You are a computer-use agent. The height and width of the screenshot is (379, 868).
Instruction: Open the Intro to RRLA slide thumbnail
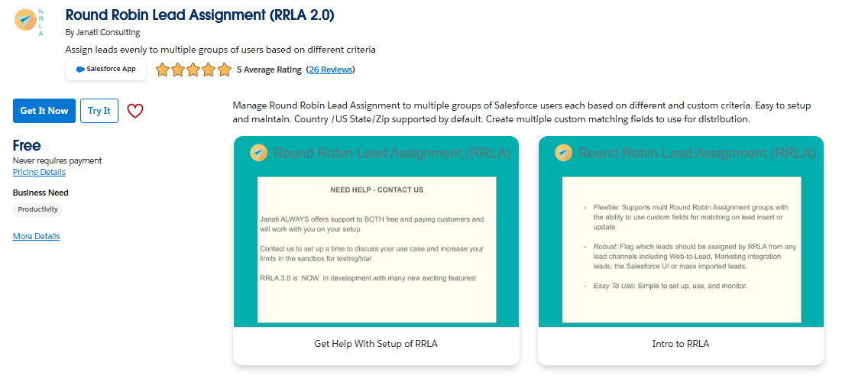pos(681,232)
